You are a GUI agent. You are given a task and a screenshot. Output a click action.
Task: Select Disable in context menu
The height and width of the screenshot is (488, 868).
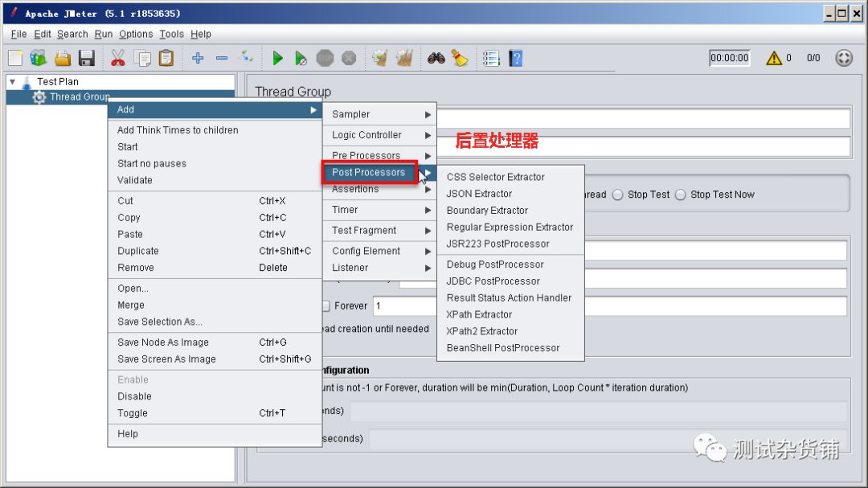tap(215, 396)
